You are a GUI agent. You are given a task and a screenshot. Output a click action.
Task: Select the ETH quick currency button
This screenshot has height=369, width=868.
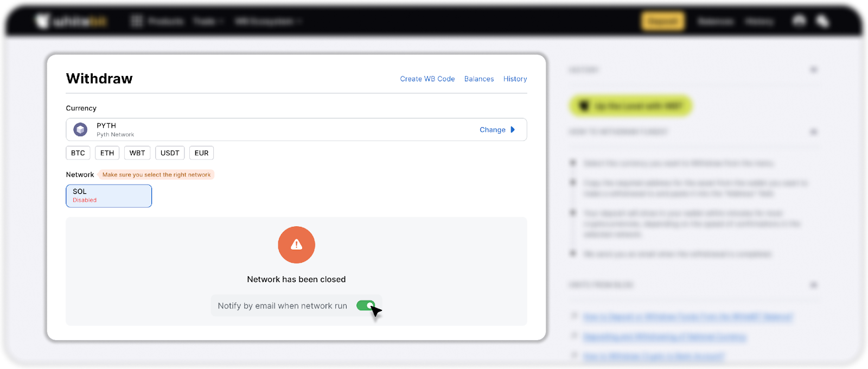107,153
